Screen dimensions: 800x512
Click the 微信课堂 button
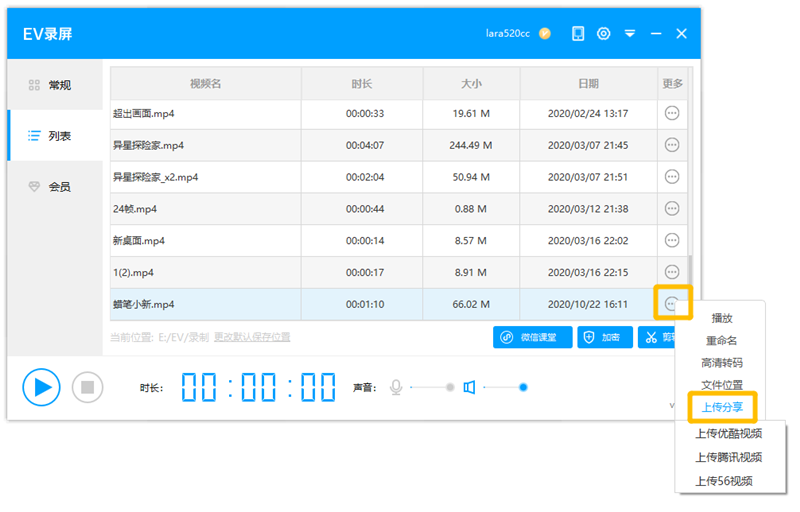pos(533,337)
